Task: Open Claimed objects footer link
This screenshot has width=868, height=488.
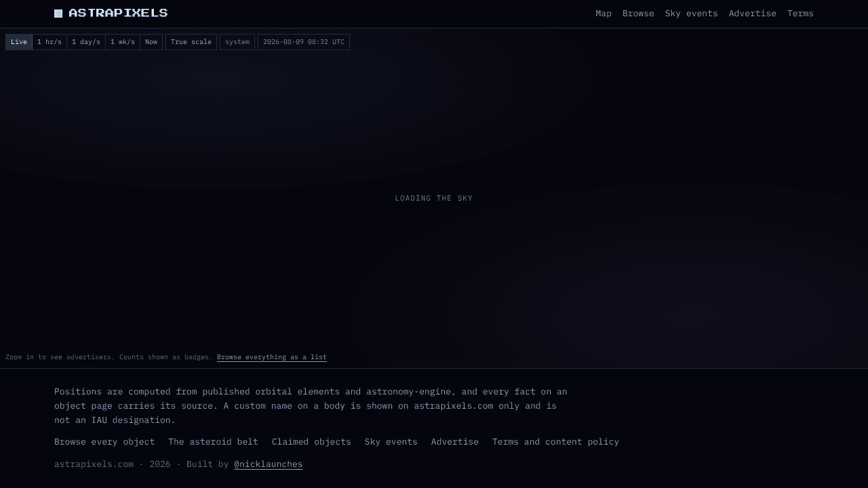Action: 311,442
